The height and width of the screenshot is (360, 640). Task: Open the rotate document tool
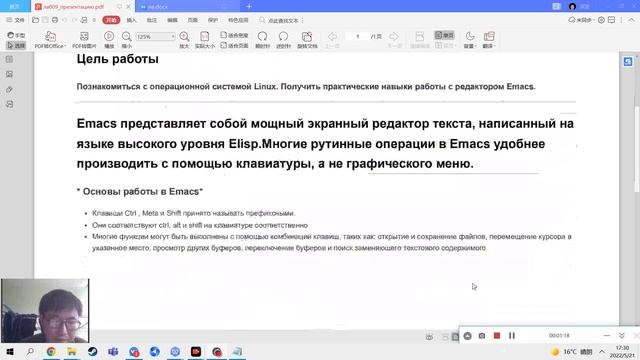[307, 40]
